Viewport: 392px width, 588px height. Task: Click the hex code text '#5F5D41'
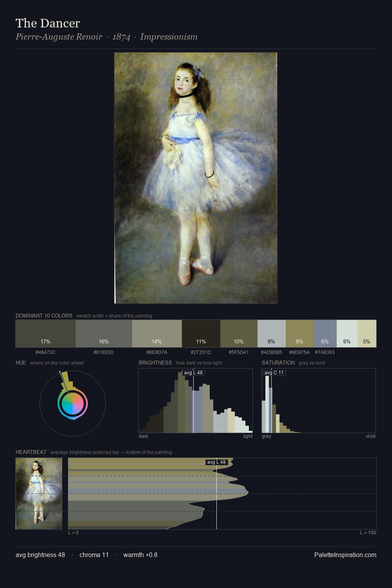tap(239, 352)
